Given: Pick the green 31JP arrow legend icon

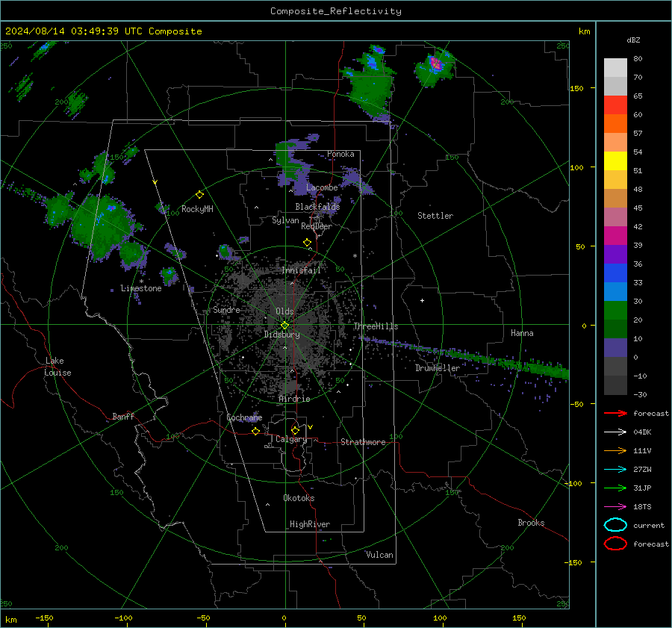Looking at the screenshot, I should 615,488.
